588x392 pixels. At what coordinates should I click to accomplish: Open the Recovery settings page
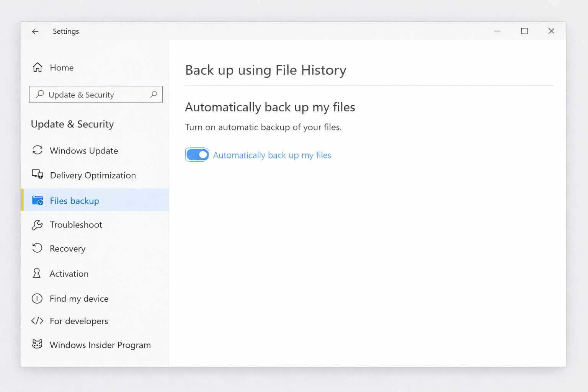point(67,249)
